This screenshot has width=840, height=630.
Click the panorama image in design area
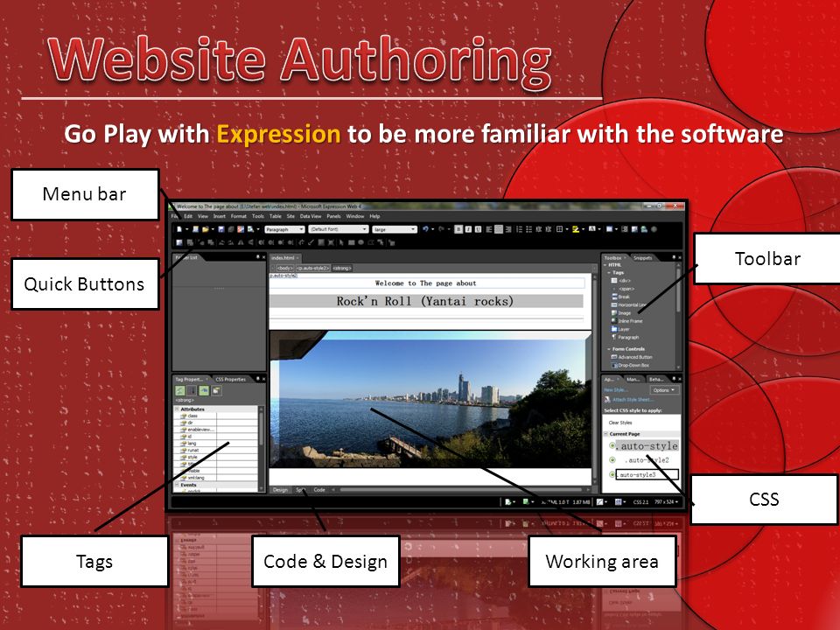point(430,399)
